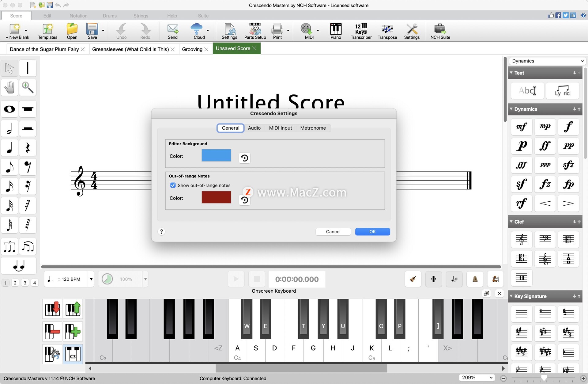Screen dimensions: 588x384
Task: Shift keyboard octave down icon
Action: click(52, 309)
